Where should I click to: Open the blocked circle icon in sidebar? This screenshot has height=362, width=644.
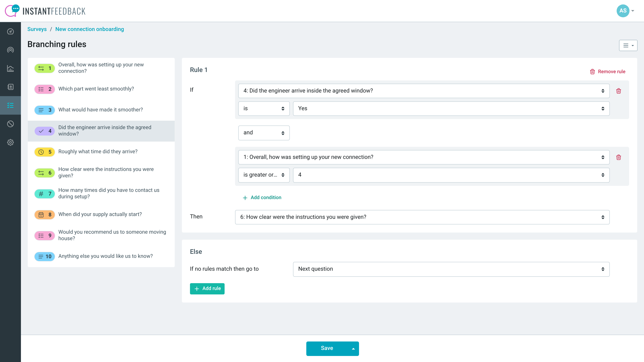pos(10,124)
